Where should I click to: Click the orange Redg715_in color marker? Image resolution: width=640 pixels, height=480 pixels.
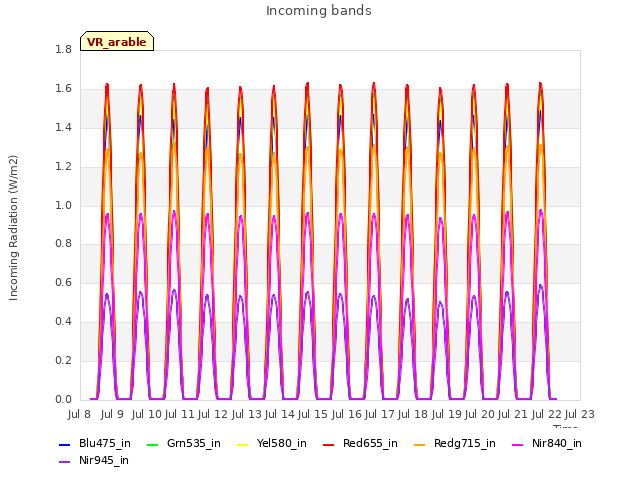(x=420, y=444)
